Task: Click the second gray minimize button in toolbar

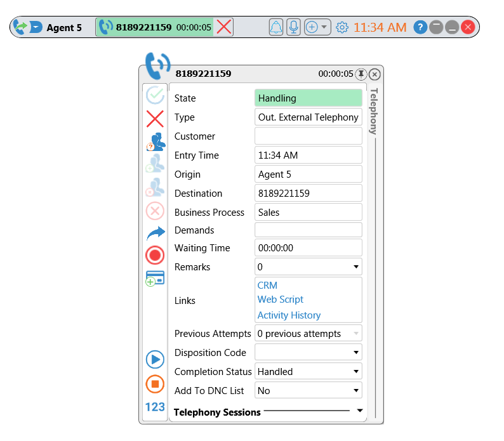Action: tap(452, 27)
